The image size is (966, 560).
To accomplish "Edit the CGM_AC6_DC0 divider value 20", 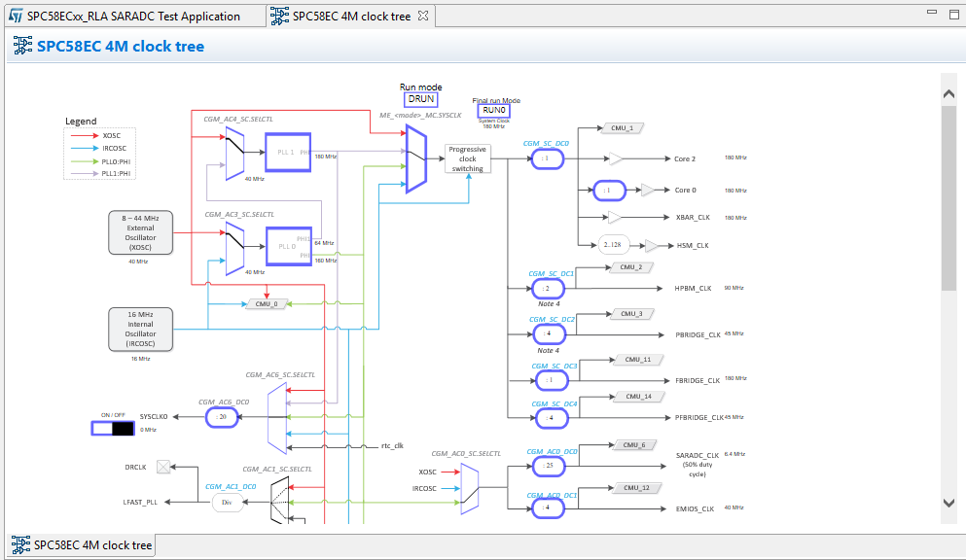I will point(222,417).
